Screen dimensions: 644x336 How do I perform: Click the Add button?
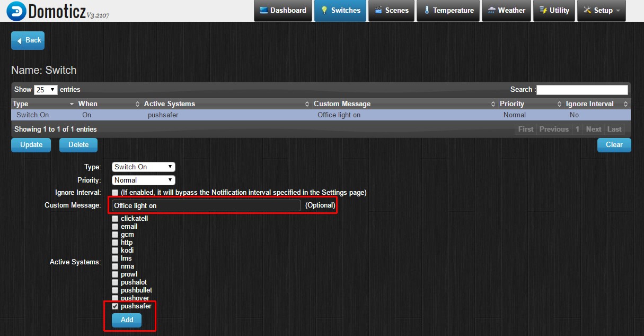pos(127,320)
